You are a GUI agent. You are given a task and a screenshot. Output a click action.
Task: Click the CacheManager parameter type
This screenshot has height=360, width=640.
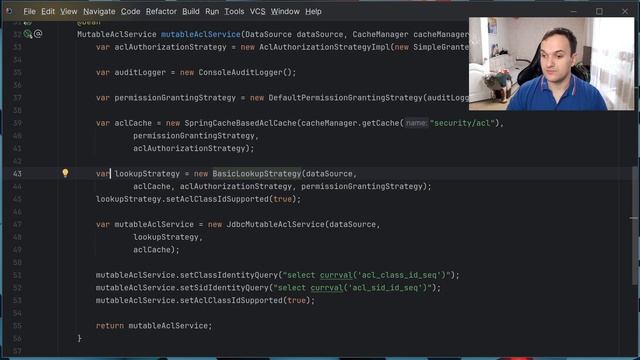380,34
